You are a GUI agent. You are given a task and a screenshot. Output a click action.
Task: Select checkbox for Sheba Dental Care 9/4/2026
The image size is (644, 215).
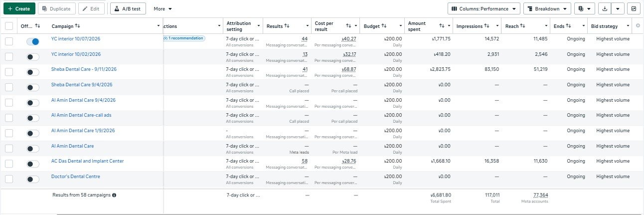pyautogui.click(x=9, y=87)
